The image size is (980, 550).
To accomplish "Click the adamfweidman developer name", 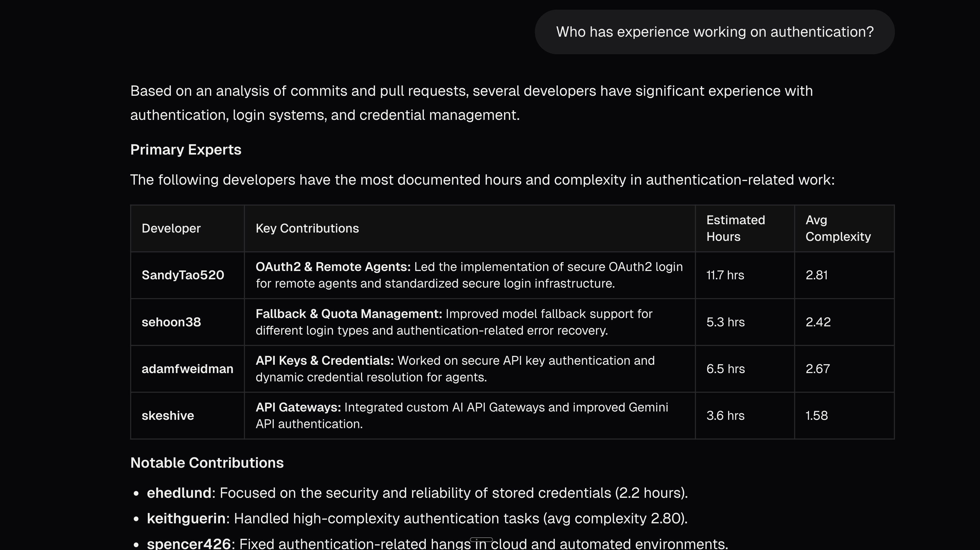I will (x=187, y=369).
